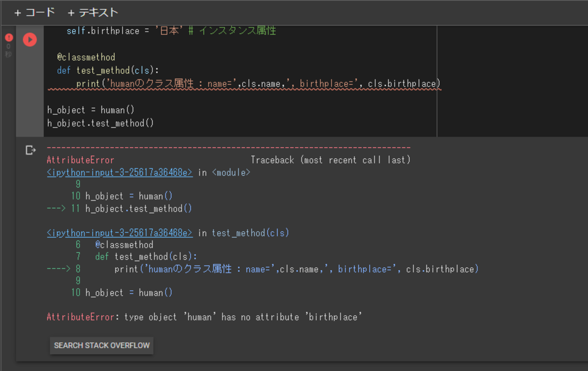Click the underlined print statement in editor
588x371 pixels.
pos(258,84)
